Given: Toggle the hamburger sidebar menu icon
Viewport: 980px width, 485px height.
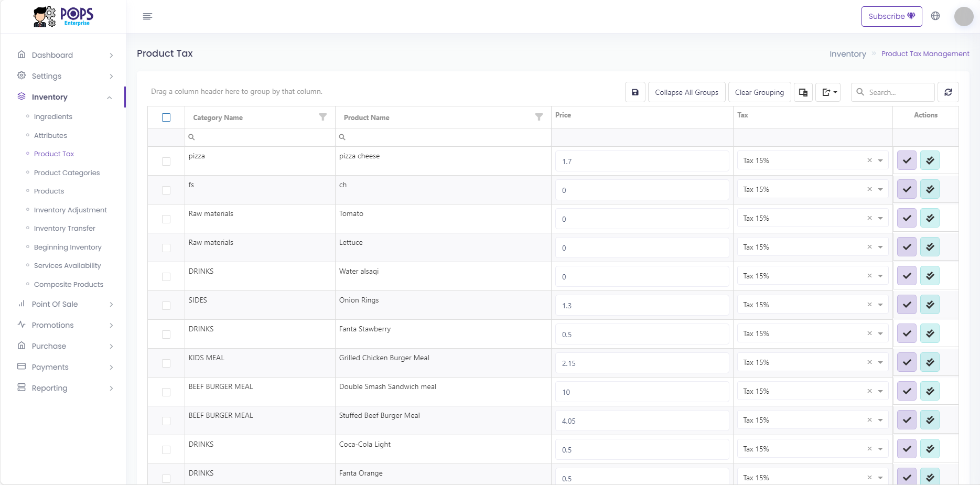Looking at the screenshot, I should [x=147, y=16].
